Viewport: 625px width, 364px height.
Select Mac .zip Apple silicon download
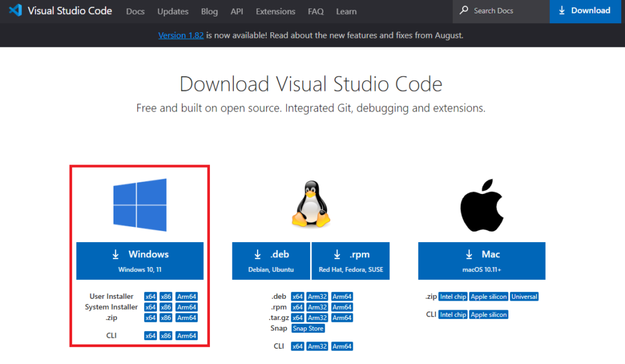point(489,297)
